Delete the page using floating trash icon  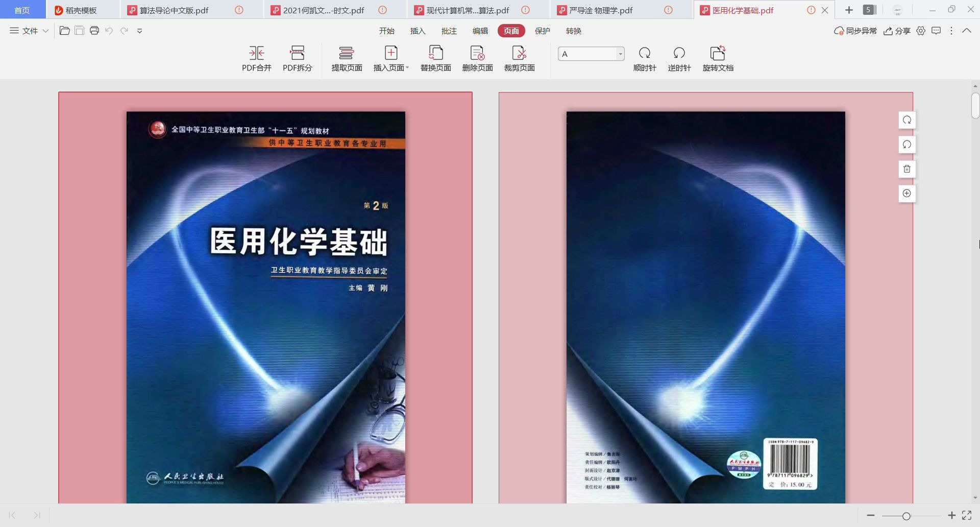click(907, 169)
